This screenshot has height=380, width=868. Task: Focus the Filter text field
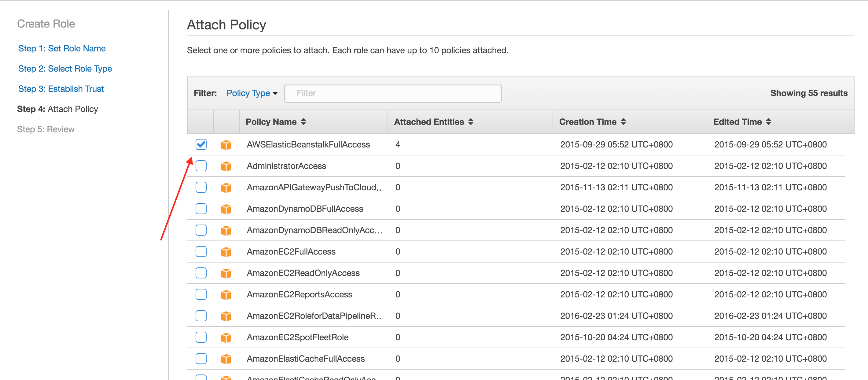[x=393, y=93]
